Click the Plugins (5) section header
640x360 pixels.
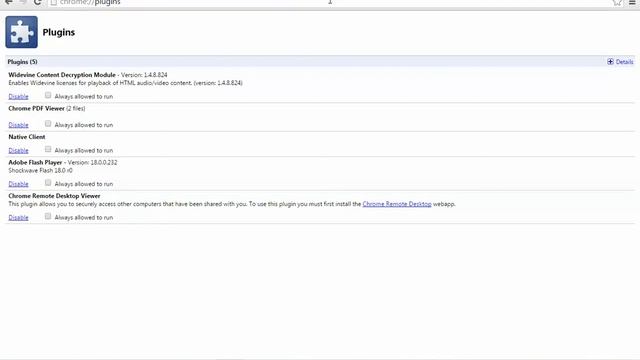[22, 62]
